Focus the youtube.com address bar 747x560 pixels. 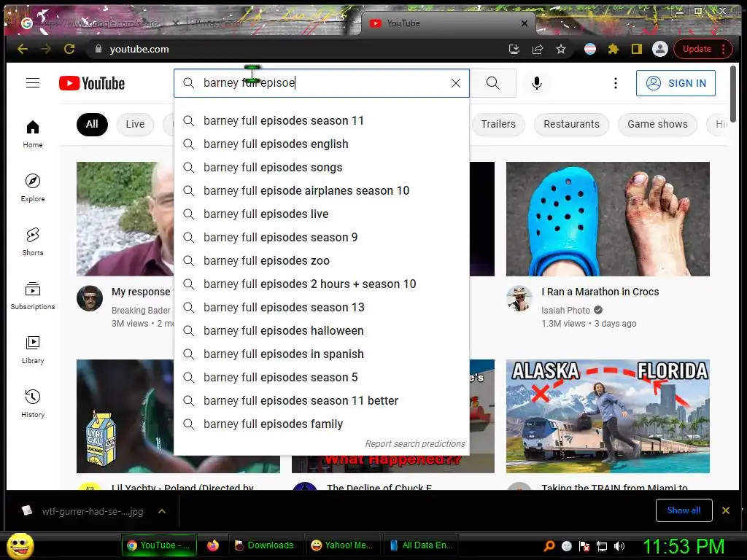(x=300, y=49)
